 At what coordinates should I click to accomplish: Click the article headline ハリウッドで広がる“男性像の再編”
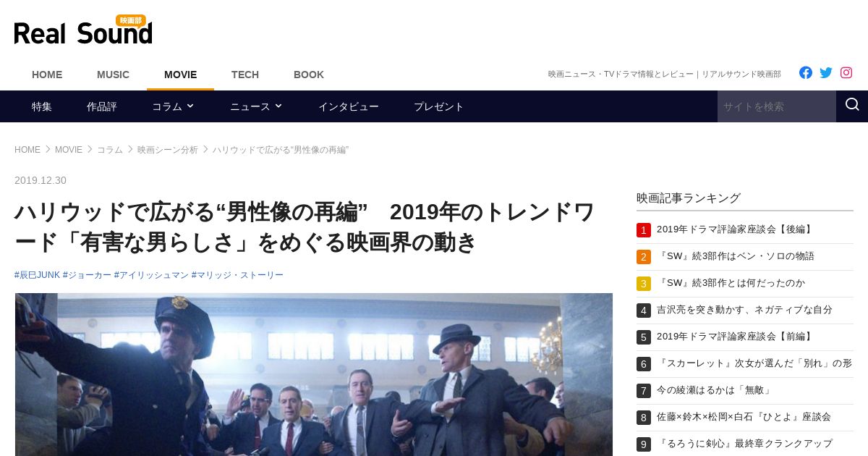click(305, 227)
